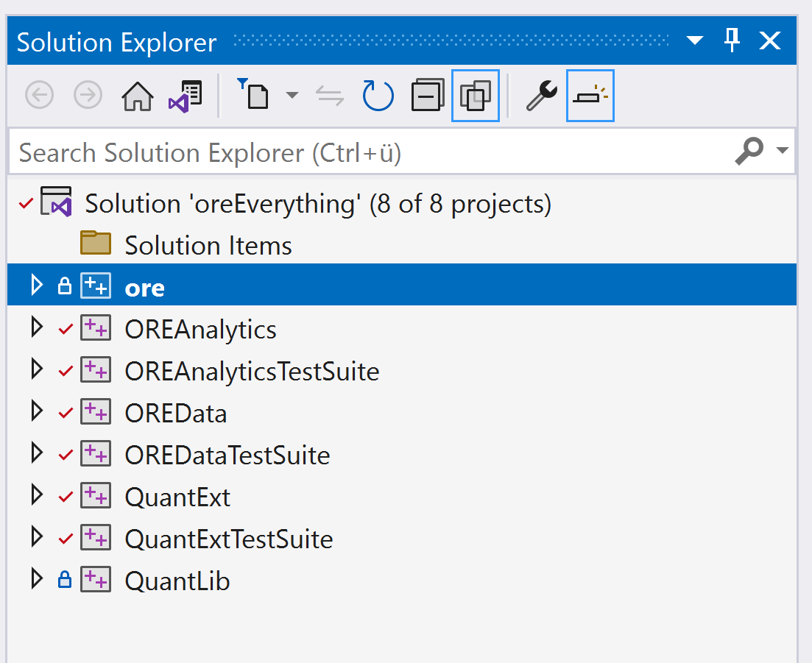Viewport: 812px width, 663px height.
Task: Expand the ore project node
Action: coord(38,285)
